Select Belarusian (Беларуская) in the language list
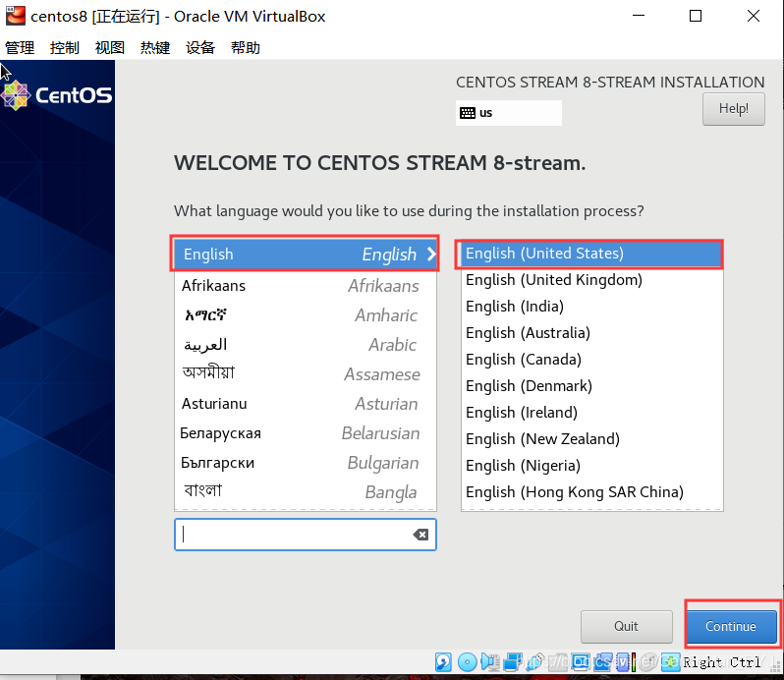The image size is (784, 680). click(305, 433)
